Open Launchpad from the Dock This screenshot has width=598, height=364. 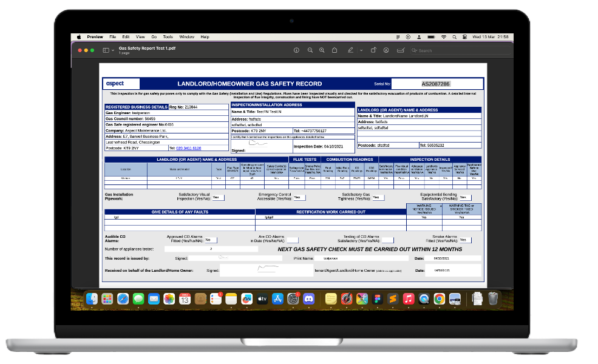[x=107, y=299]
